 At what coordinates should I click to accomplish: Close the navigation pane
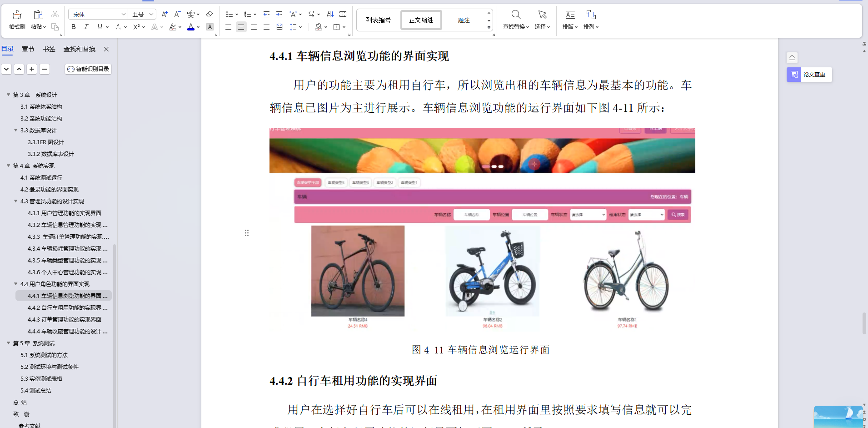pos(106,49)
